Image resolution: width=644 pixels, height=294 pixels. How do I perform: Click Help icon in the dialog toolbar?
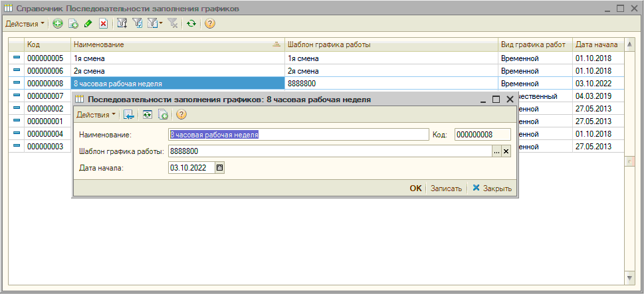[181, 115]
